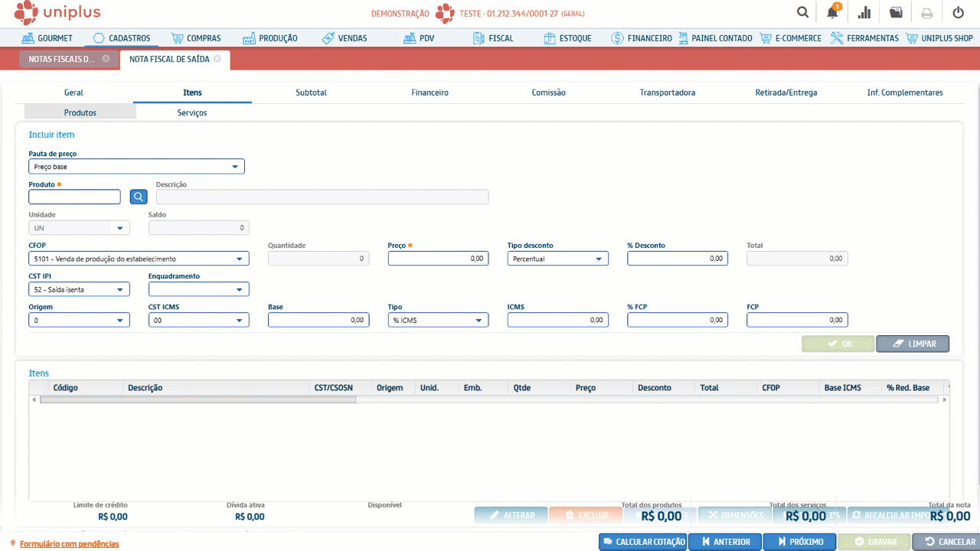Click the items table horizontal scrollbar
Image resolution: width=980 pixels, height=551 pixels.
[198, 399]
